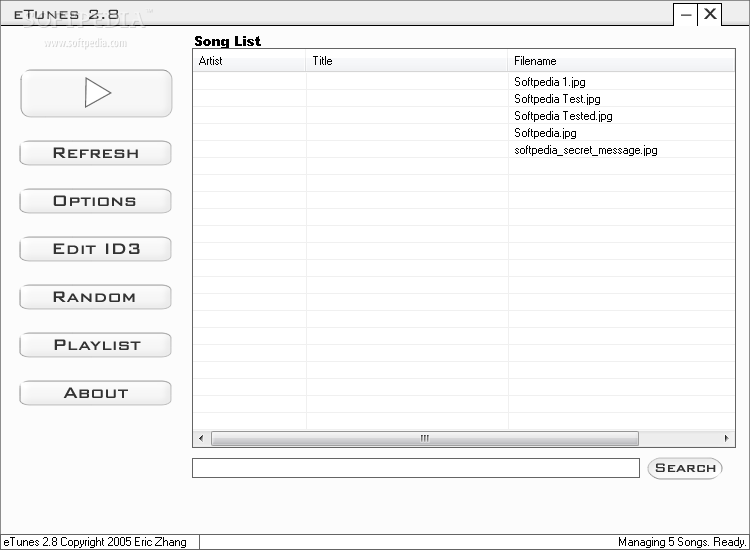Open the Options dialog
Viewport: 750px width, 550px height.
tap(96, 201)
